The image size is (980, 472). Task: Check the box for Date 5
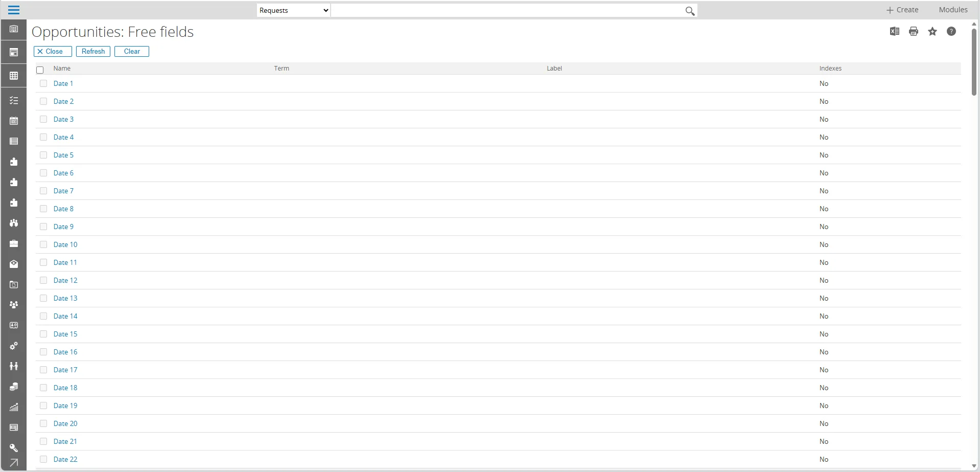(x=43, y=155)
